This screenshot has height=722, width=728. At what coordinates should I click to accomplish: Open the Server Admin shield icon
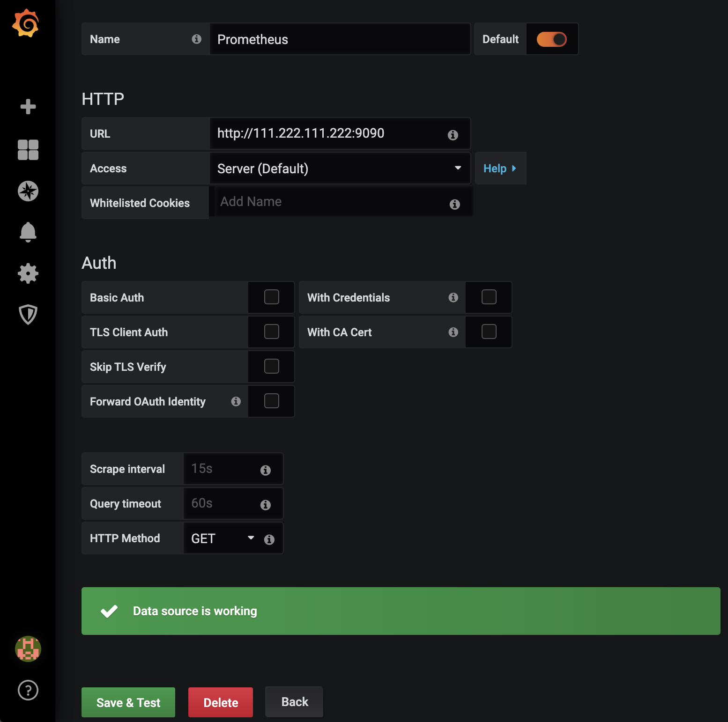point(28,315)
